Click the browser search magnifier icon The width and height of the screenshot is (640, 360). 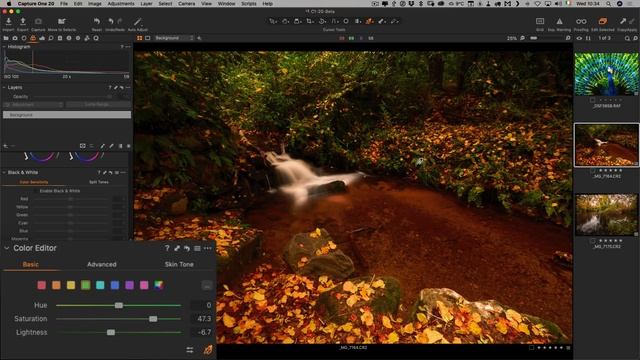coord(627,38)
